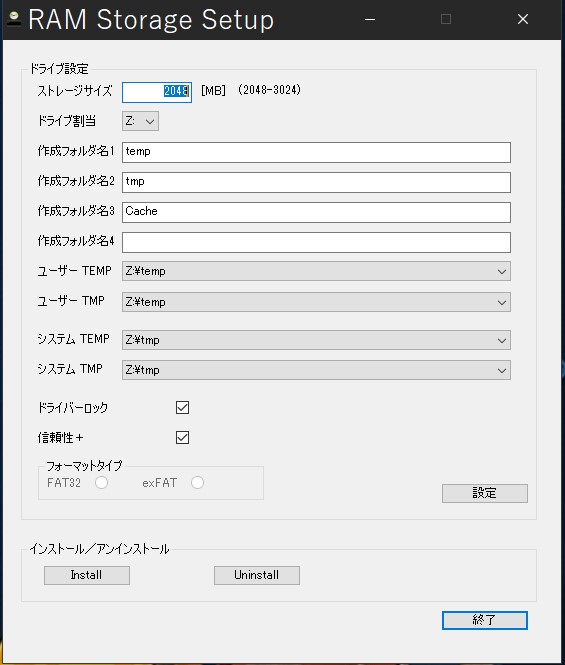
Task: Click the フォーマットタイプ group label
Action: (x=84, y=466)
